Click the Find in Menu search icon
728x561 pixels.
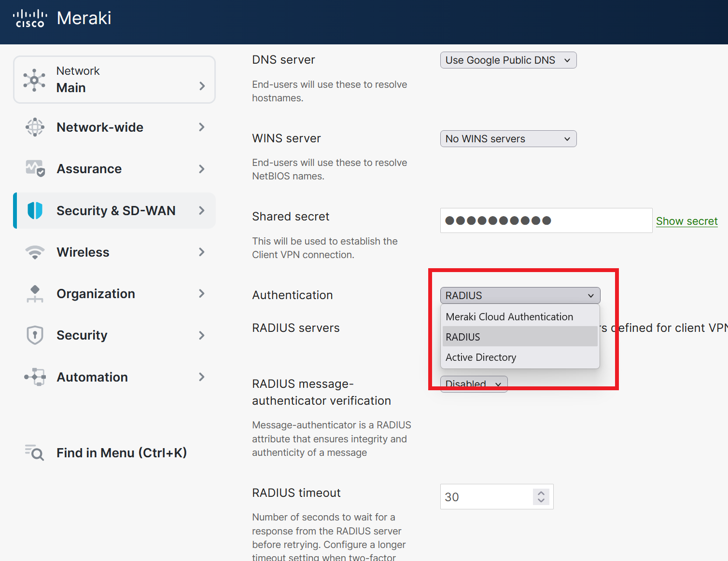tap(34, 452)
